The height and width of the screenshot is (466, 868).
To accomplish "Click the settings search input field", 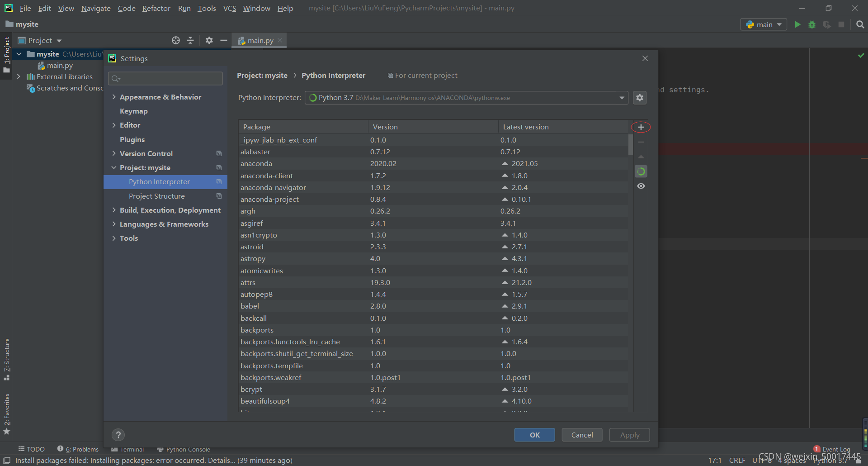I will point(165,78).
